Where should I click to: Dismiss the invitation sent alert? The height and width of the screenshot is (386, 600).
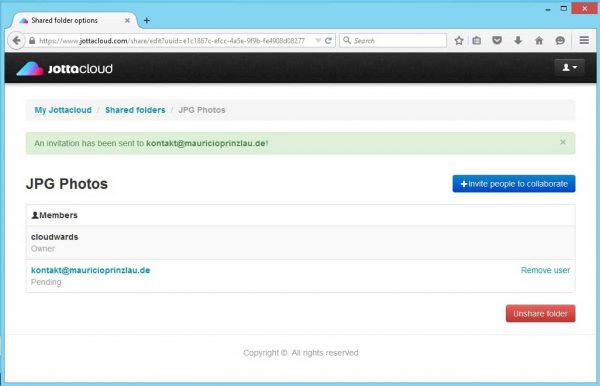562,142
